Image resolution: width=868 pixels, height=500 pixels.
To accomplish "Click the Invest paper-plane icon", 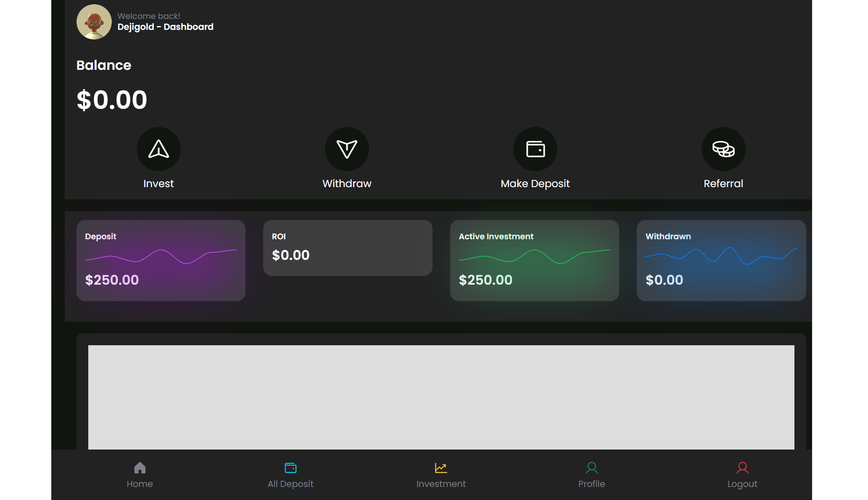I will tap(158, 149).
